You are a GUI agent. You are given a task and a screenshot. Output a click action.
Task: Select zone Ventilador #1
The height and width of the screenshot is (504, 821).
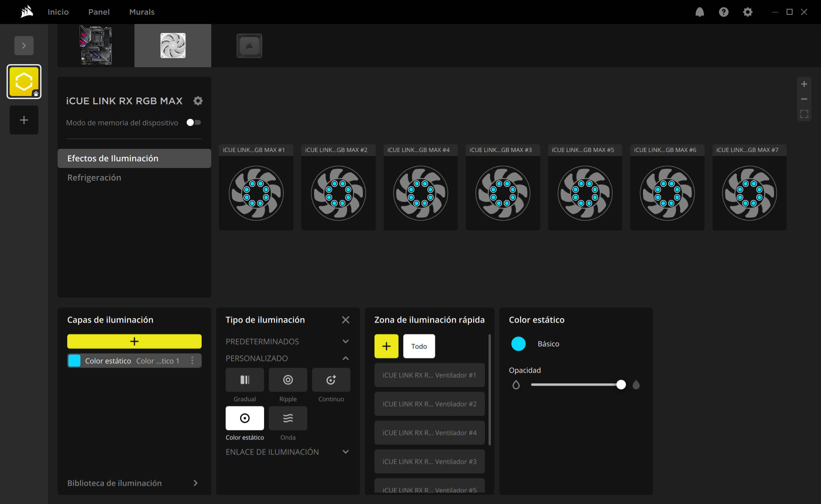(x=429, y=375)
